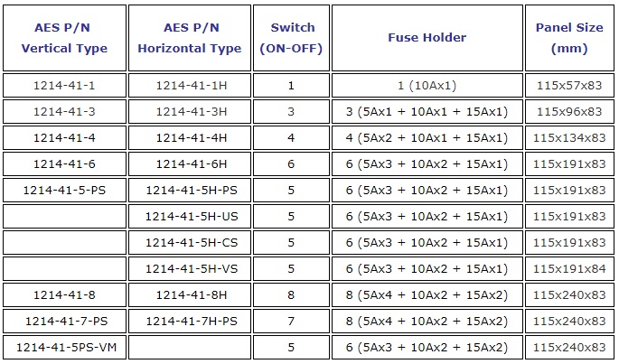619x364 pixels.
Task: Select the 115x57x83 panel size cell
Action: coord(569,85)
